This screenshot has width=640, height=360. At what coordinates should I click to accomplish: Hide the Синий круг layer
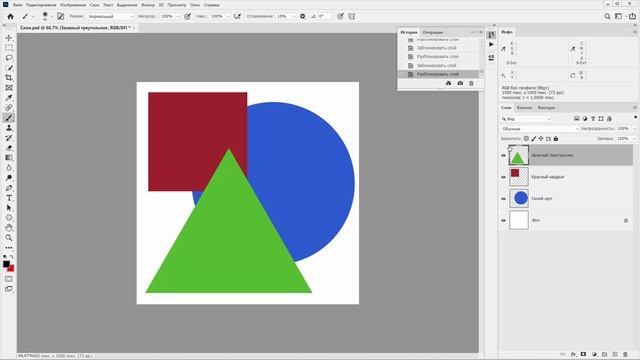point(503,199)
